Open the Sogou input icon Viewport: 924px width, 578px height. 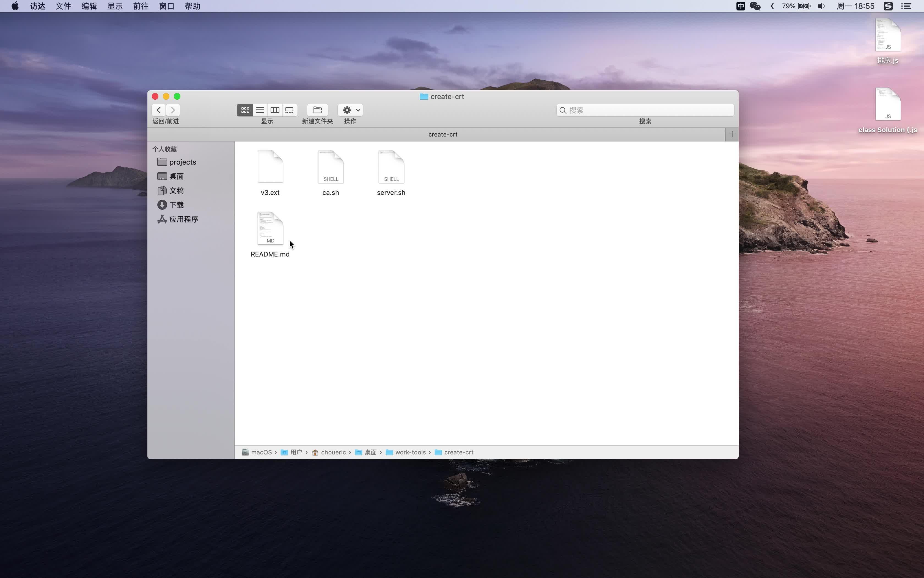tap(888, 6)
